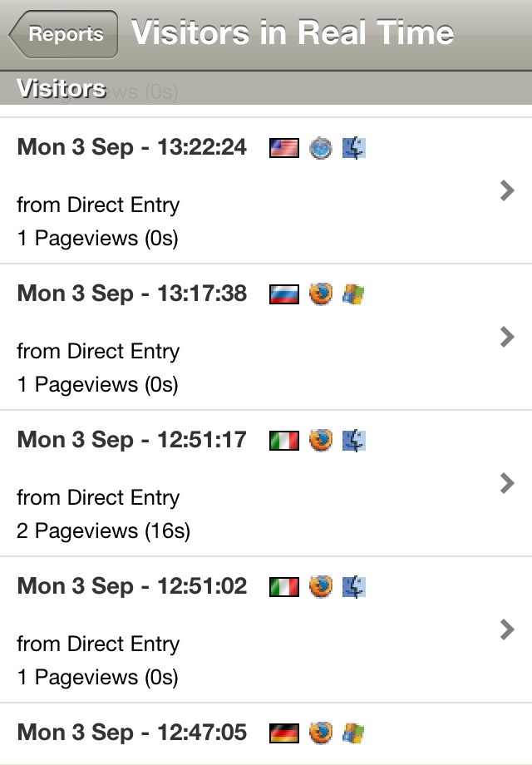Expand details chevron for 13:17:38 visit
Screen dimensions: 532x765
(507, 338)
